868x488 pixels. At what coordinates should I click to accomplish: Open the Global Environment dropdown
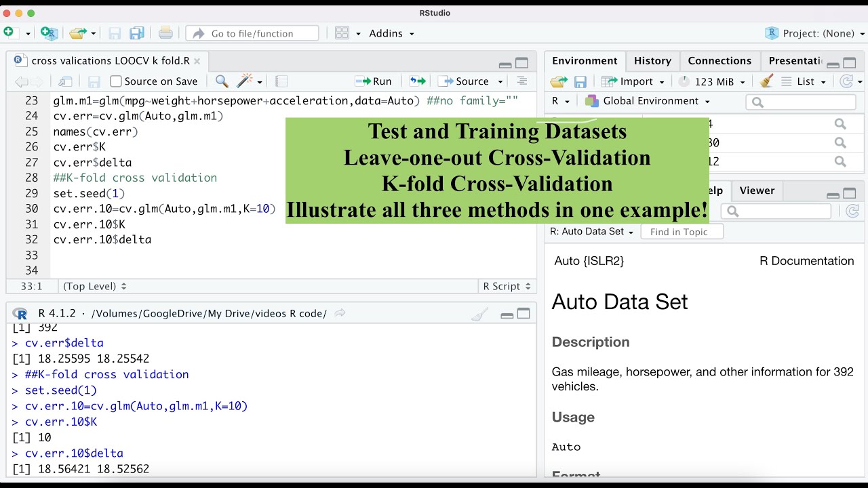(x=648, y=101)
